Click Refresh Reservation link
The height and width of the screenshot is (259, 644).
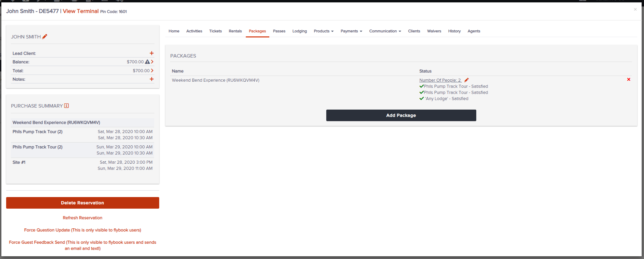(x=83, y=218)
